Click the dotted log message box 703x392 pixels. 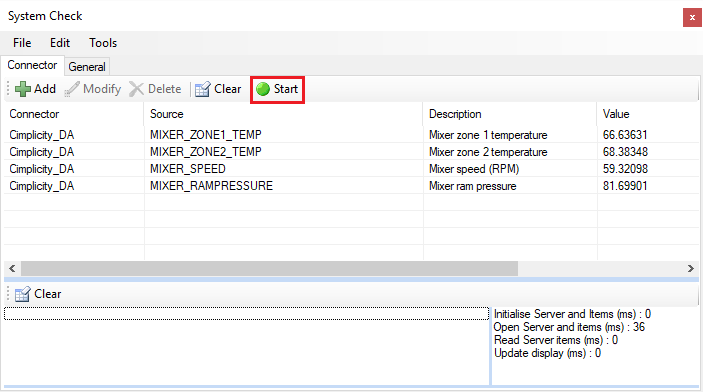[x=246, y=314]
